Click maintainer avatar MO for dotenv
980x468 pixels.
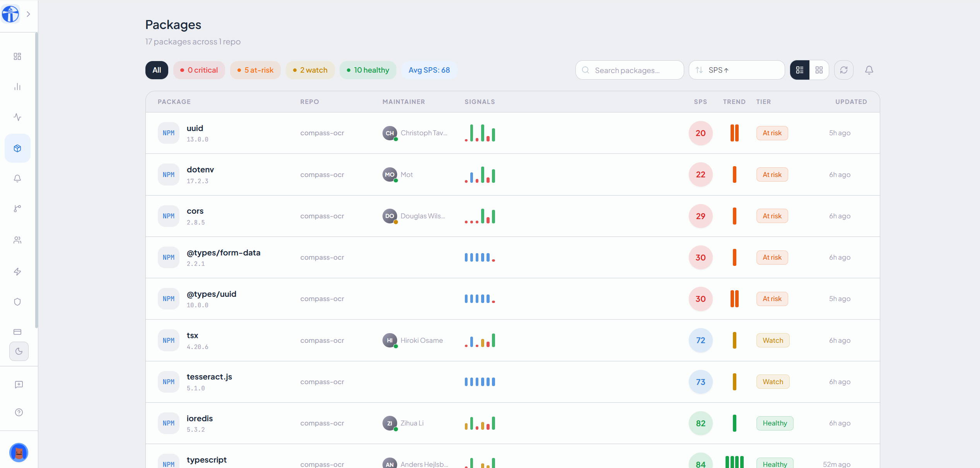390,175
